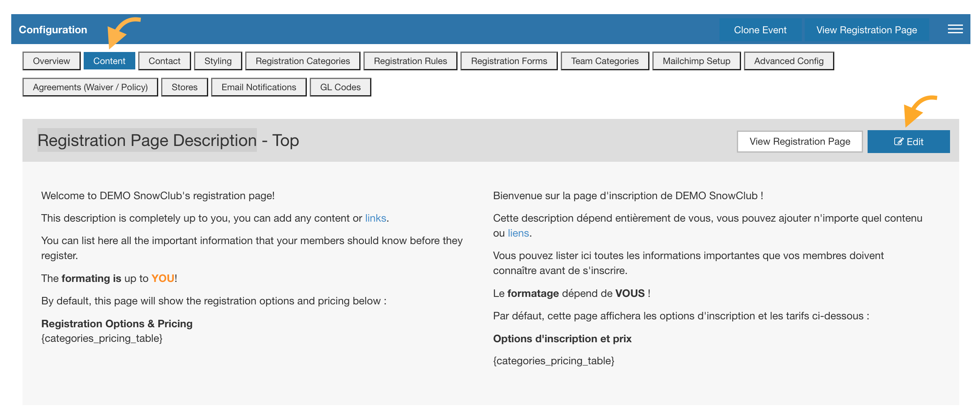980x415 pixels.
Task: Open the Contact tab
Action: pyautogui.click(x=164, y=61)
